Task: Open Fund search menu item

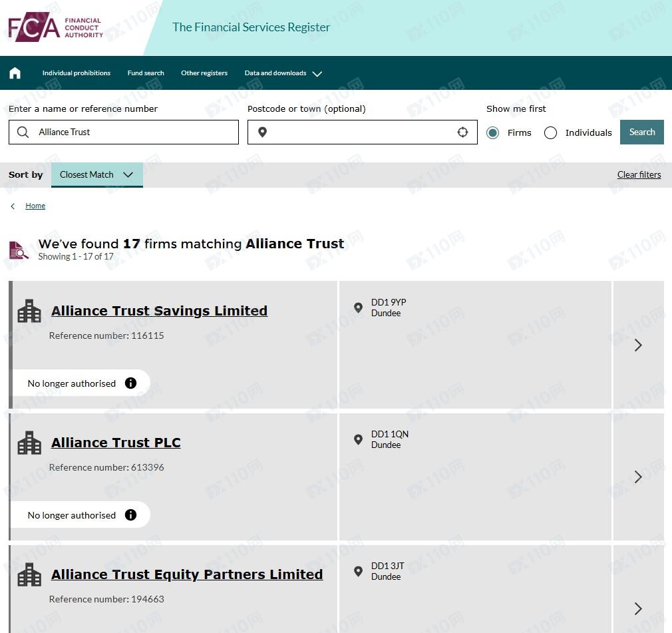Action: click(x=146, y=73)
